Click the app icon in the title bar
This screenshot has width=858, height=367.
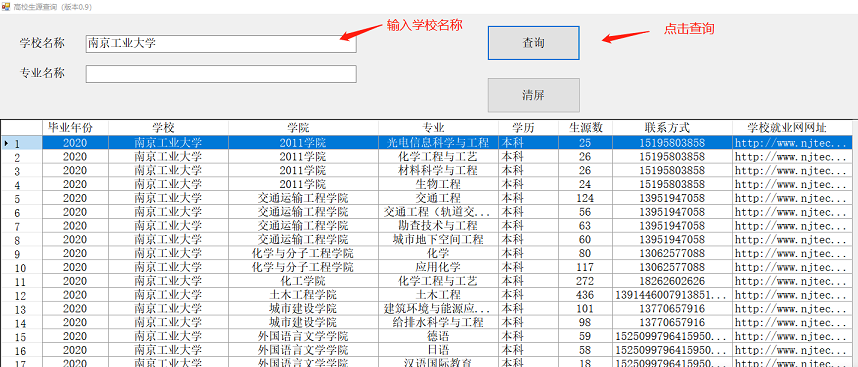click(x=6, y=7)
